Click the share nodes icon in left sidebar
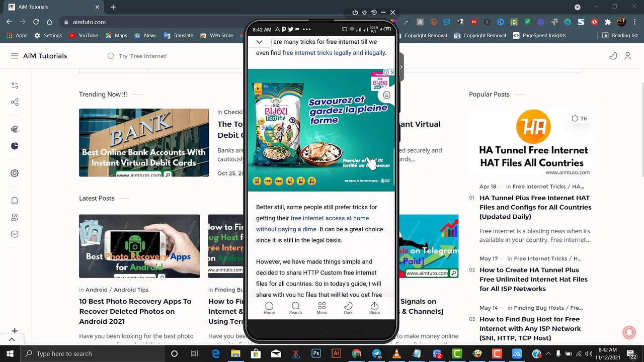This screenshot has height=362, width=644. click(15, 102)
